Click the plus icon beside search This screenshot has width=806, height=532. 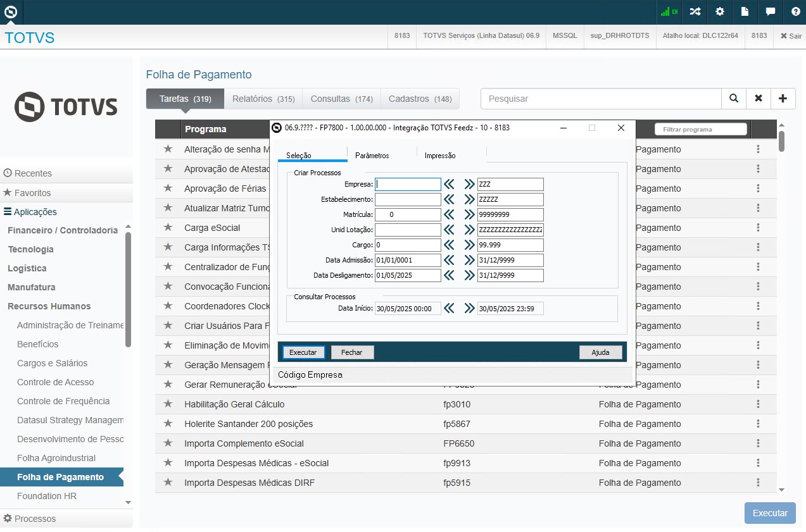[x=783, y=99]
